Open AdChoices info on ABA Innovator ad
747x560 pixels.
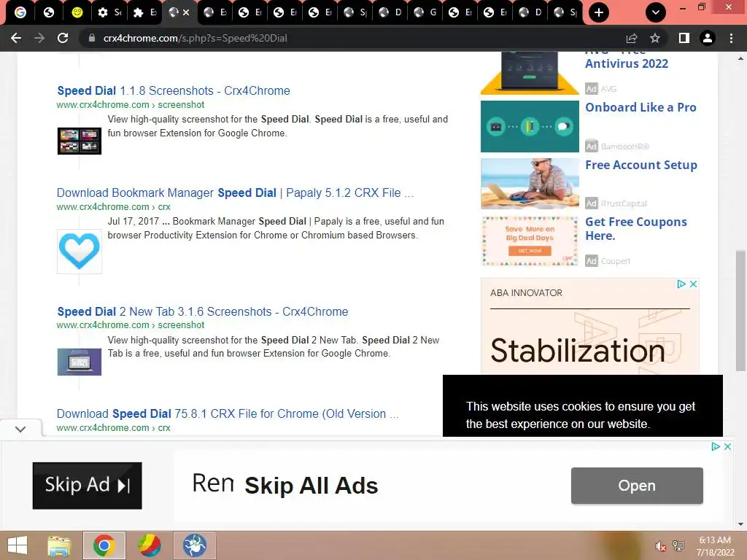pyautogui.click(x=681, y=284)
